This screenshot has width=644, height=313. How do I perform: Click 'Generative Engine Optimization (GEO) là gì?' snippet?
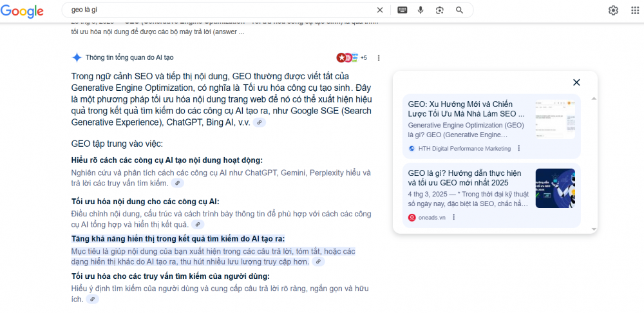coord(466,130)
